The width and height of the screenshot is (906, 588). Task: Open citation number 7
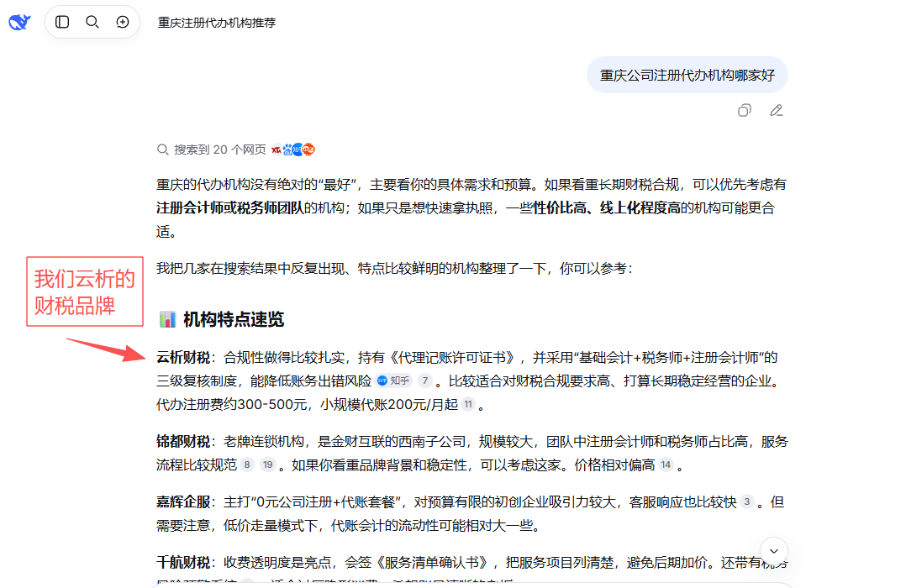(424, 381)
